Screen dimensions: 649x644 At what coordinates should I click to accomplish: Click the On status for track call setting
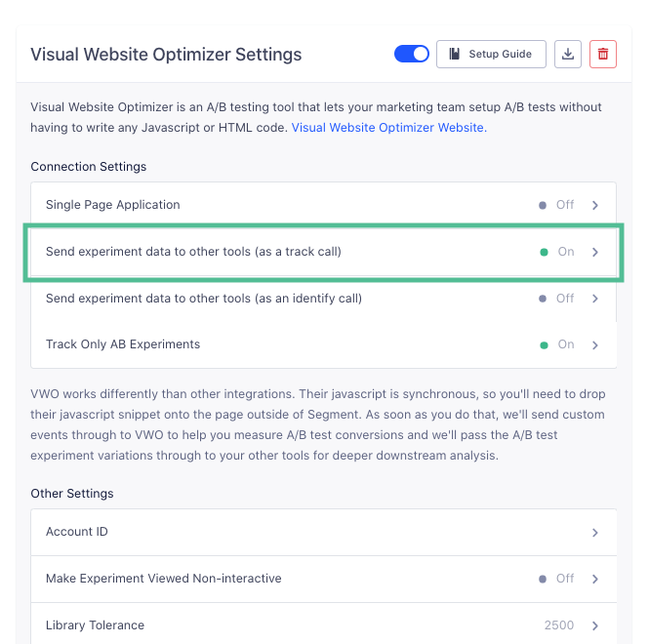pyautogui.click(x=565, y=252)
